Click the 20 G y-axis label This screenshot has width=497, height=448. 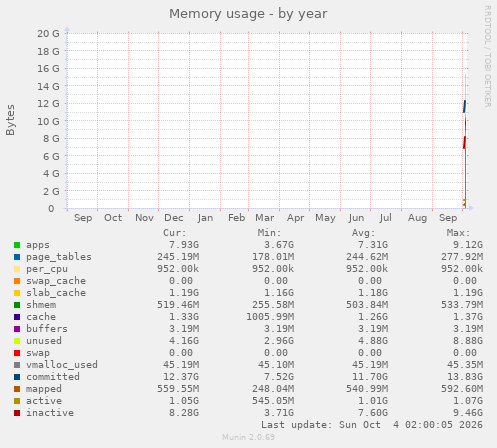[x=48, y=34]
